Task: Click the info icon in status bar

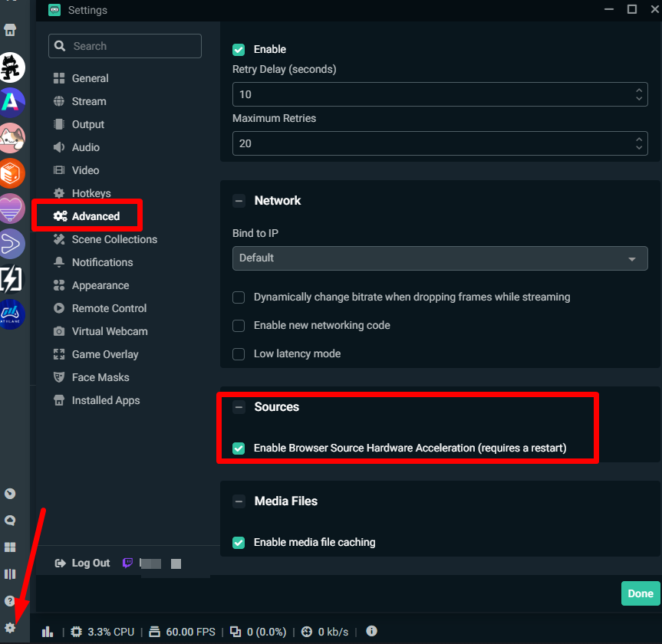Action: [372, 631]
